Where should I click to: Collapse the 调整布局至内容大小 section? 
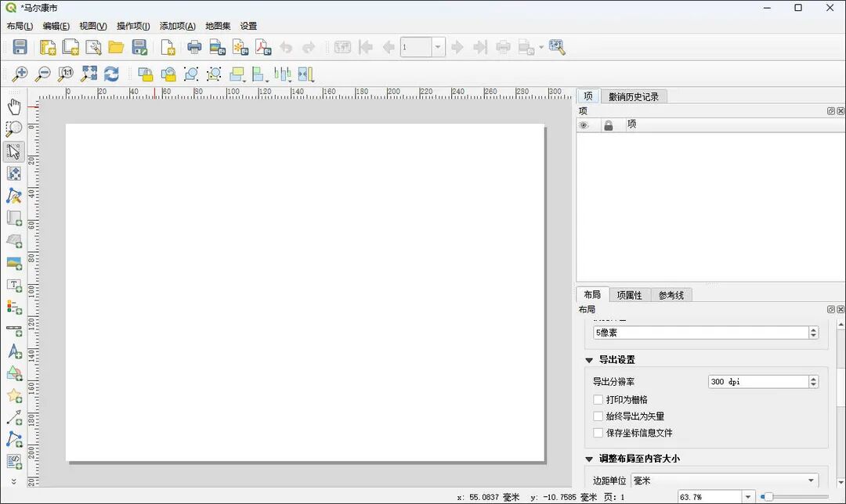tap(589, 459)
